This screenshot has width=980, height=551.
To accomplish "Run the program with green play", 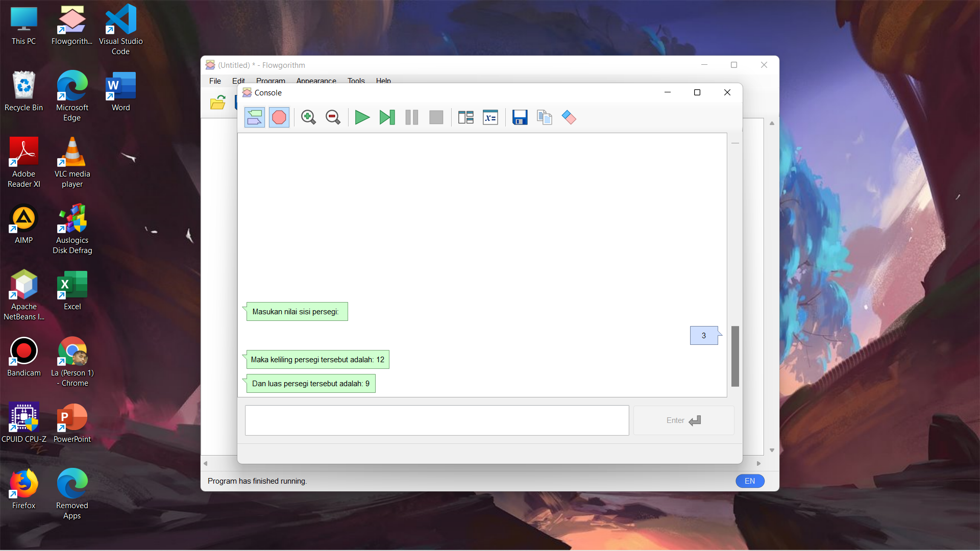I will click(362, 117).
